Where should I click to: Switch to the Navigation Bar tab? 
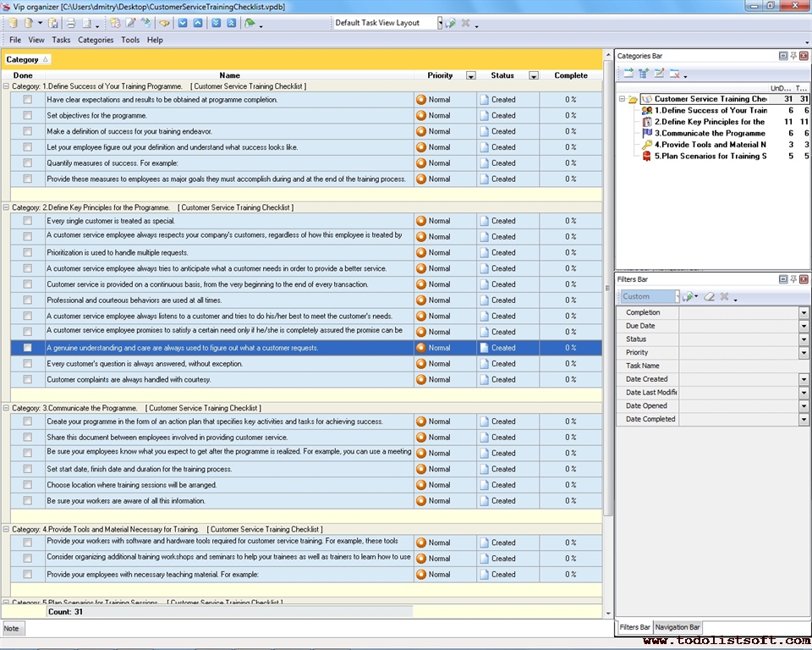[678, 627]
